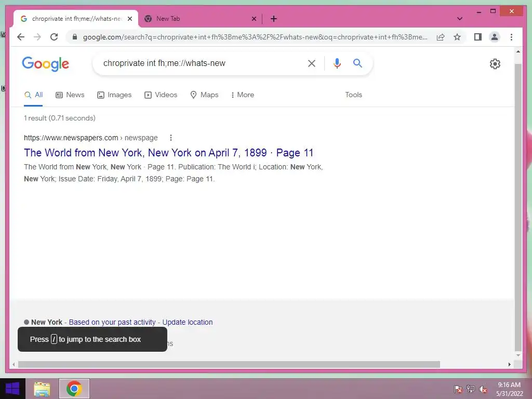Focus the Google search input field
Viewport: 532px width, 399px height.
pyautogui.click(x=204, y=63)
